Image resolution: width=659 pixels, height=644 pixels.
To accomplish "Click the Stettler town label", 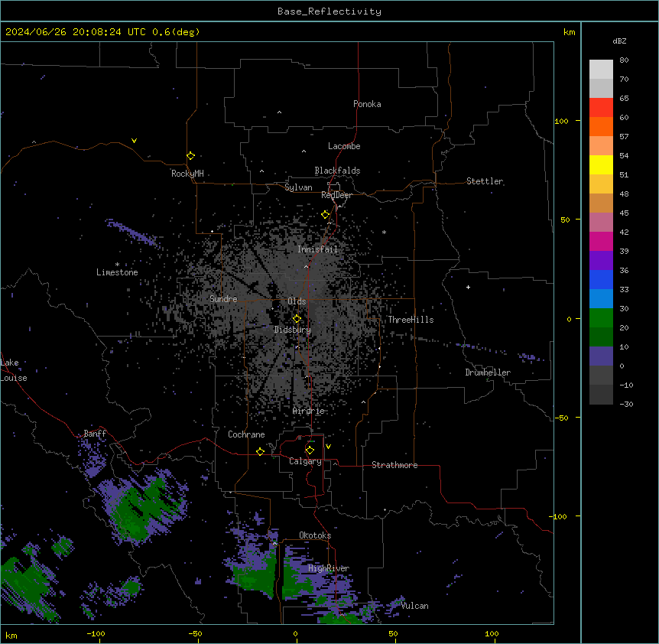I will 485,181.
